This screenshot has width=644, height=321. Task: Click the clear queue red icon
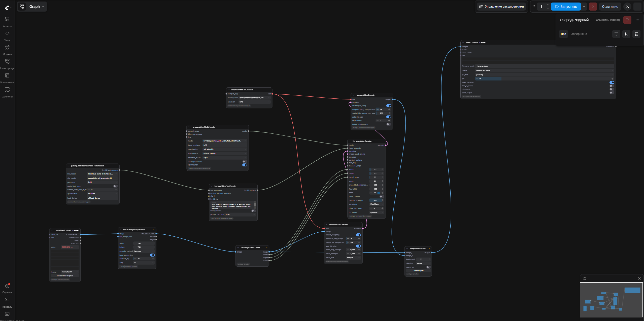click(627, 20)
